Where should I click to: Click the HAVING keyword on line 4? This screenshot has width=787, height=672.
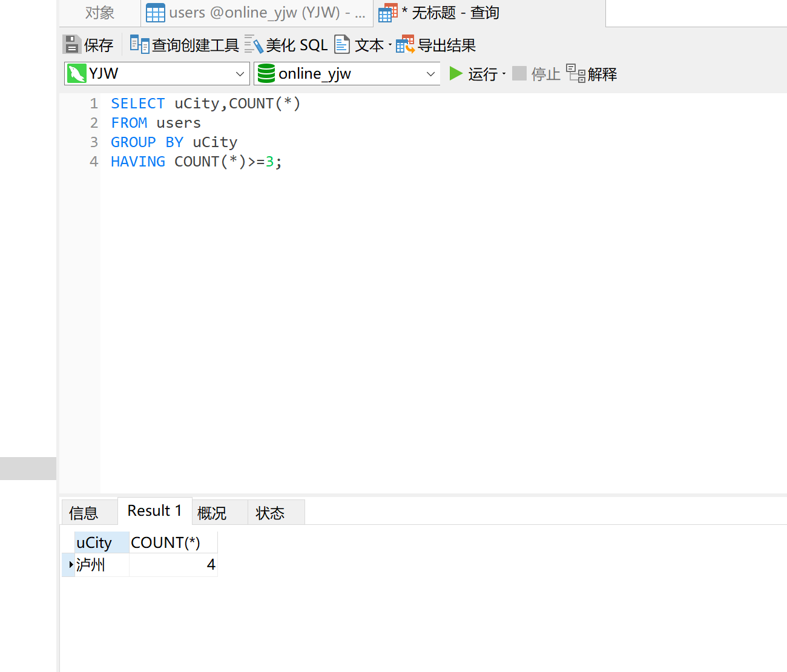tap(138, 162)
